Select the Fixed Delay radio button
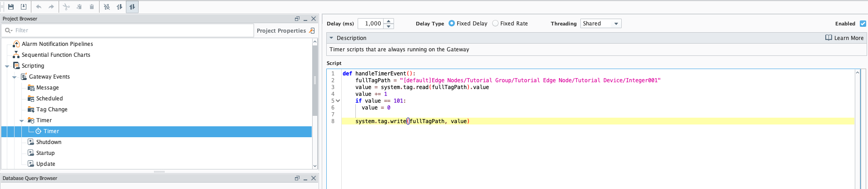 click(452, 23)
